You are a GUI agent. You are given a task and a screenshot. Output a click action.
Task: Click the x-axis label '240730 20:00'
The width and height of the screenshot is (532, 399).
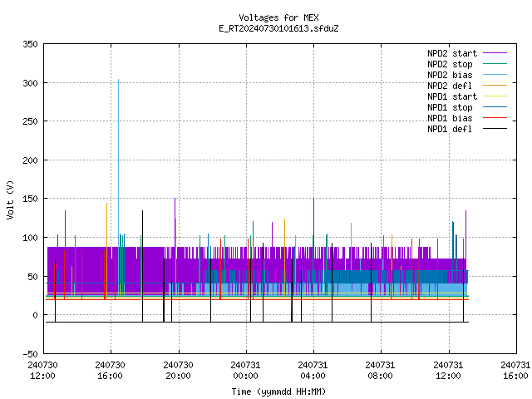[178, 371]
